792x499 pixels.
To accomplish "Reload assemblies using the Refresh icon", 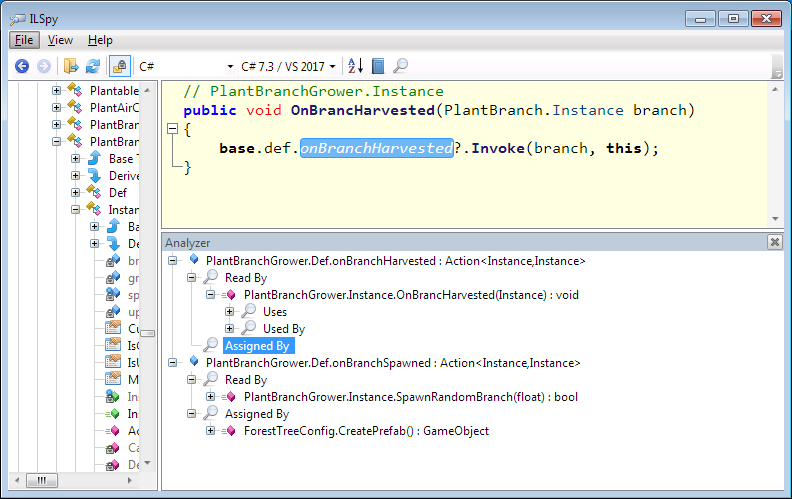I will [x=93, y=66].
